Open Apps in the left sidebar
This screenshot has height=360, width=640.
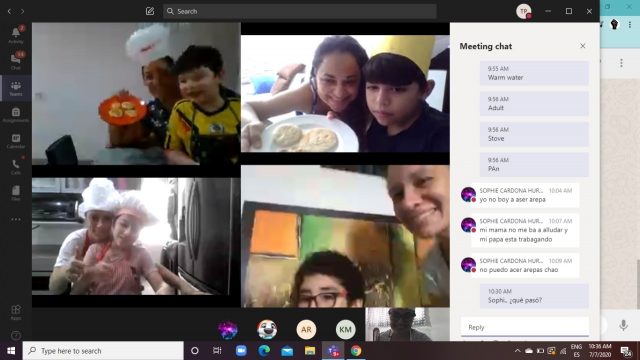pyautogui.click(x=16, y=312)
